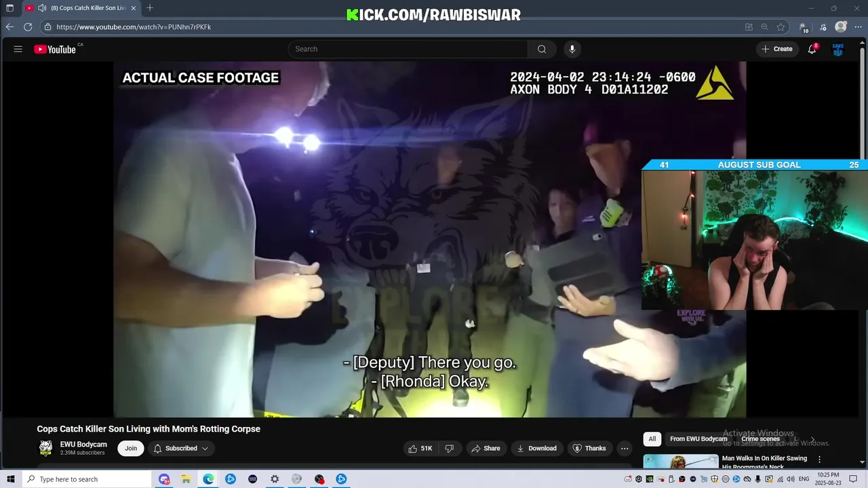Share the video
This screenshot has height=488, width=868.
[486, 448]
